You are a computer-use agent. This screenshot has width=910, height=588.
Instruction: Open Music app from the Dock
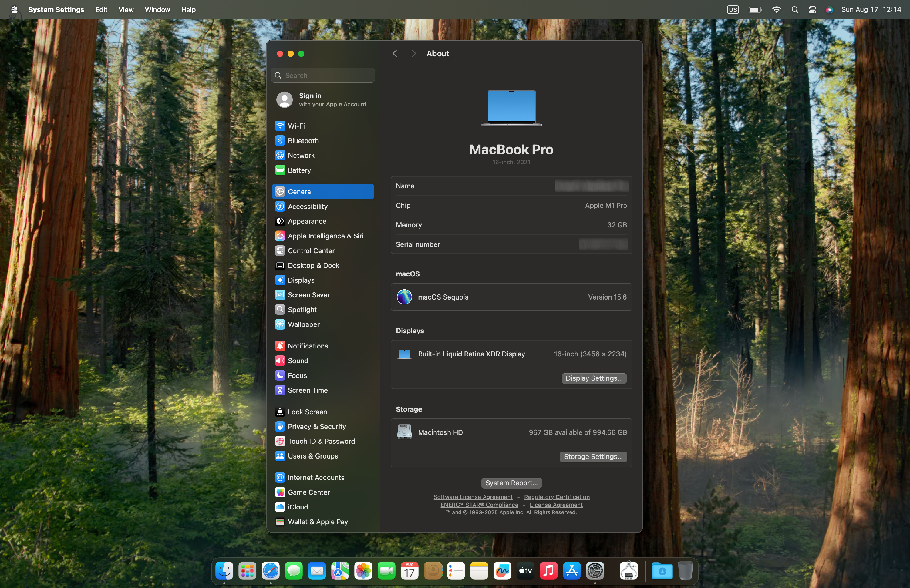point(548,571)
